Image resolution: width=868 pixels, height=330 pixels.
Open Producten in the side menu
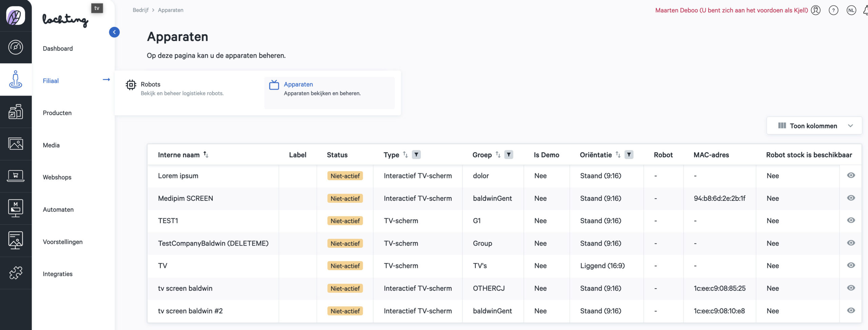point(57,113)
